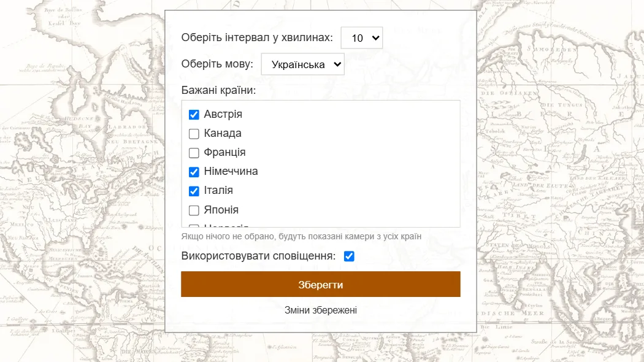Click the Оберіть інтервал у хвилинах label
644x362 pixels.
[x=257, y=37]
